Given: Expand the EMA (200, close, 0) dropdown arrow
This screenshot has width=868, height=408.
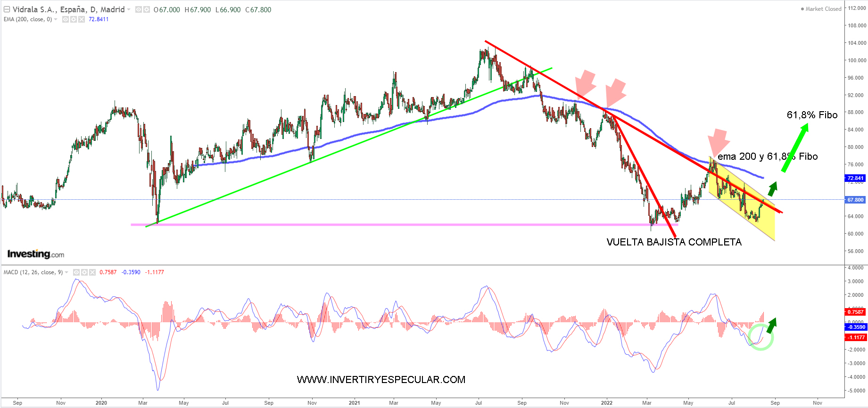Looking at the screenshot, I should click(56, 19).
